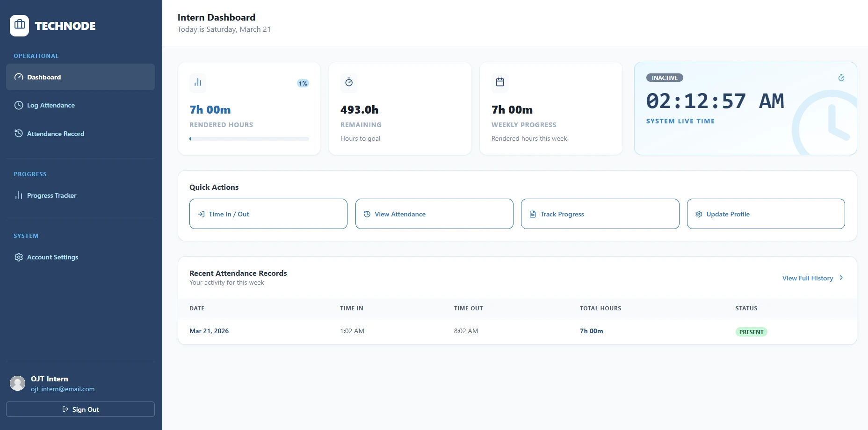Click the 493.0h remaining value
This screenshot has height=430, width=868.
pos(360,110)
